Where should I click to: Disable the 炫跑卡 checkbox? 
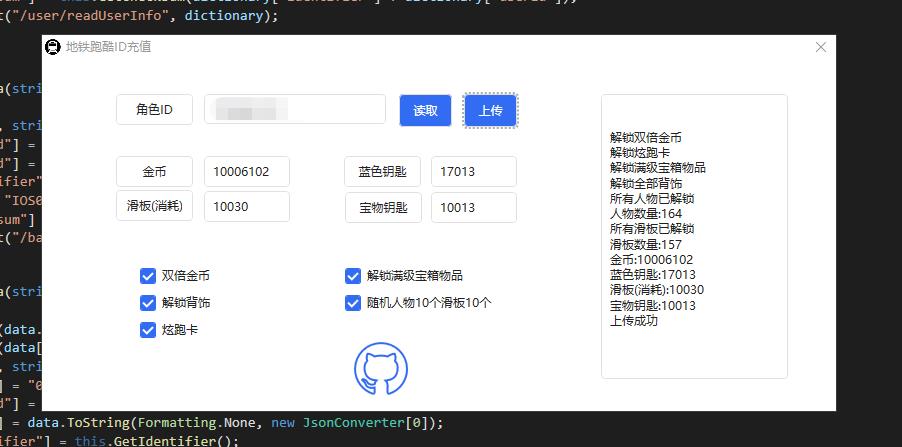coord(148,330)
